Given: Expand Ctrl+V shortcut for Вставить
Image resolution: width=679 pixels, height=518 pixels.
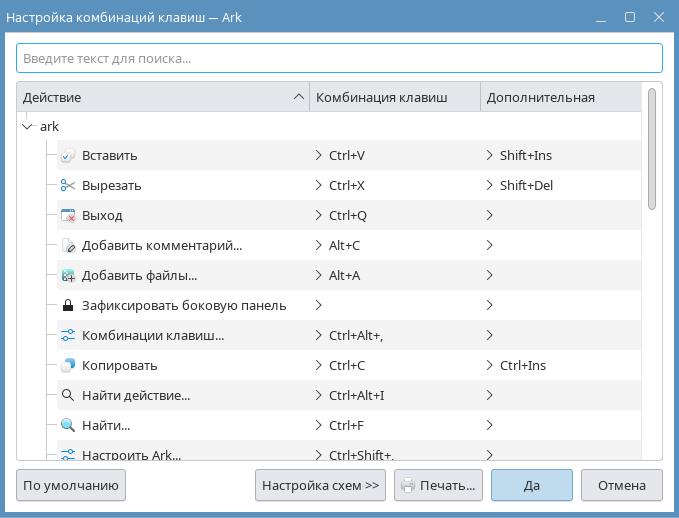Looking at the screenshot, I should tap(318, 155).
